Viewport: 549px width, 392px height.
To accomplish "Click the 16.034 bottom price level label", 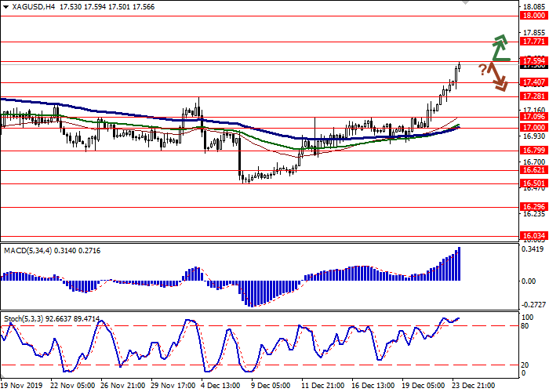I will pos(533,235).
